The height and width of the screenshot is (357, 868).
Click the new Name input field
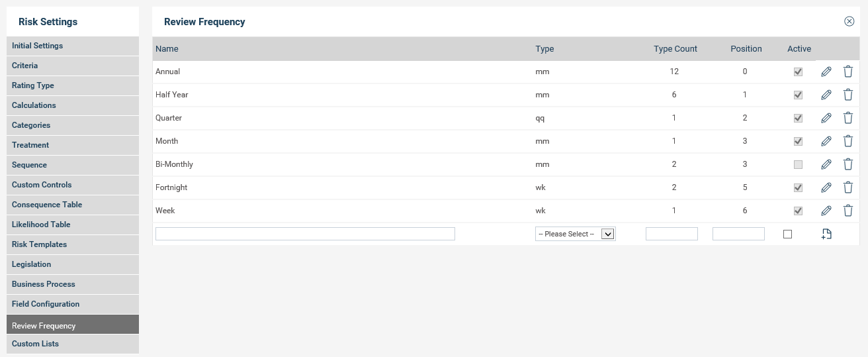coord(305,234)
